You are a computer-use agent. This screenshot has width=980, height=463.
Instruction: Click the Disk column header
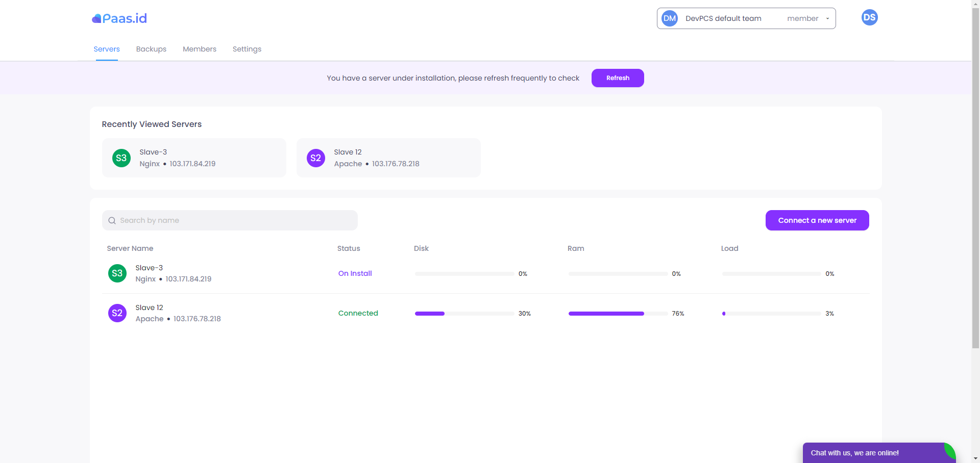pos(421,248)
